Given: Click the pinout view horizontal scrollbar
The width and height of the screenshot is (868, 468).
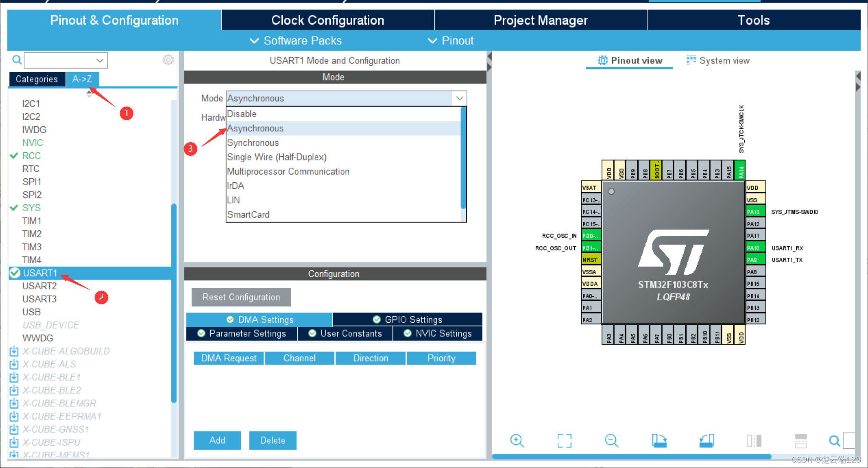Looking at the screenshot, I should 632,457.
